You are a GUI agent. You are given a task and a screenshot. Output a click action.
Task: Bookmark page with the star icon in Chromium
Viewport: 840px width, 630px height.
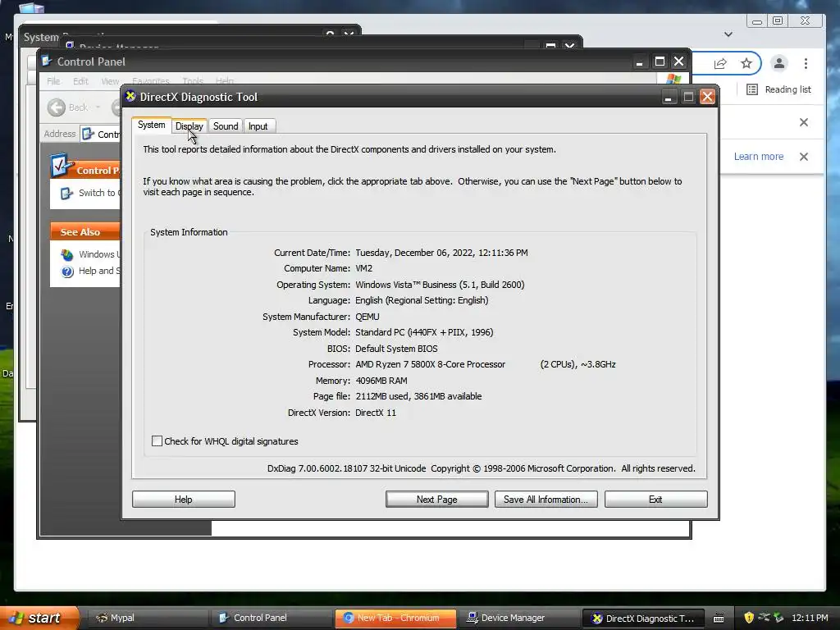(746, 64)
